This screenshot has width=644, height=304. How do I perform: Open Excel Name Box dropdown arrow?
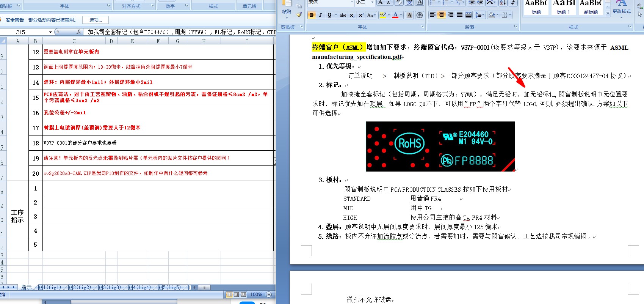(50, 32)
